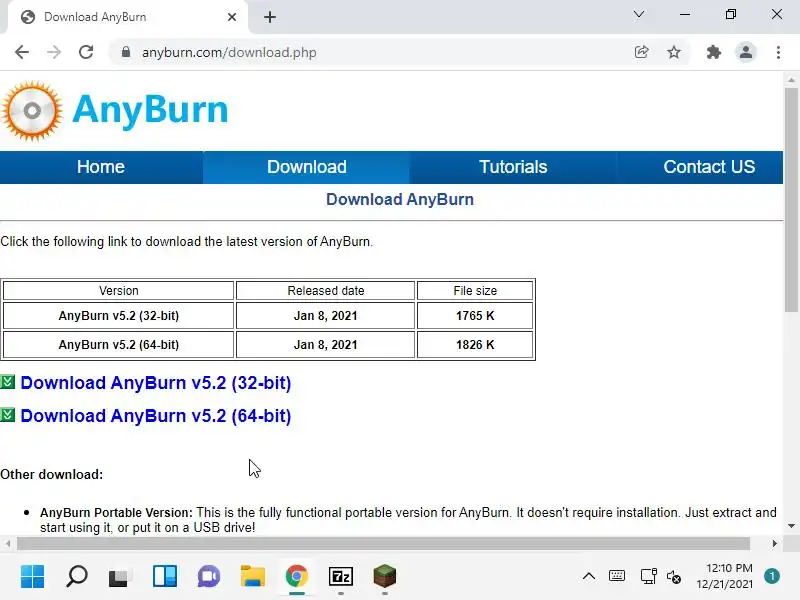Viewport: 800px width, 600px height.
Task: Show hidden system tray icons
Action: click(x=589, y=577)
